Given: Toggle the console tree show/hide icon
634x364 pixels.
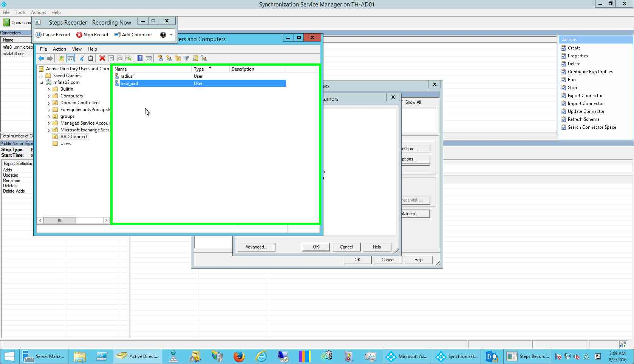Looking at the screenshot, I should pos(70,58).
